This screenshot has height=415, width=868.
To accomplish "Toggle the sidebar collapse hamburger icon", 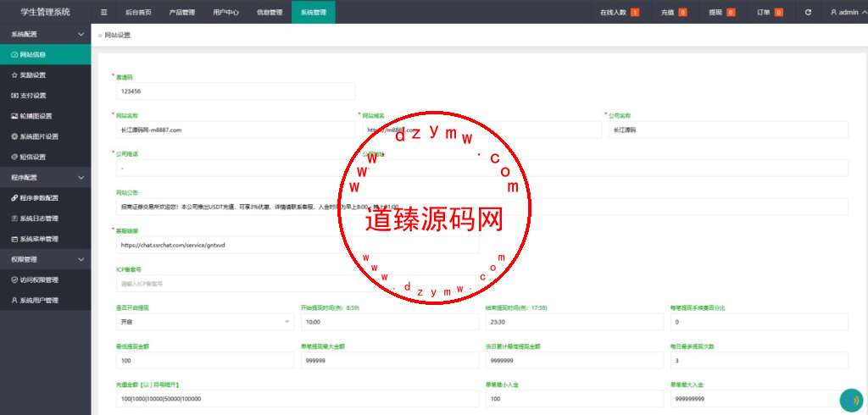I will click(x=104, y=12).
